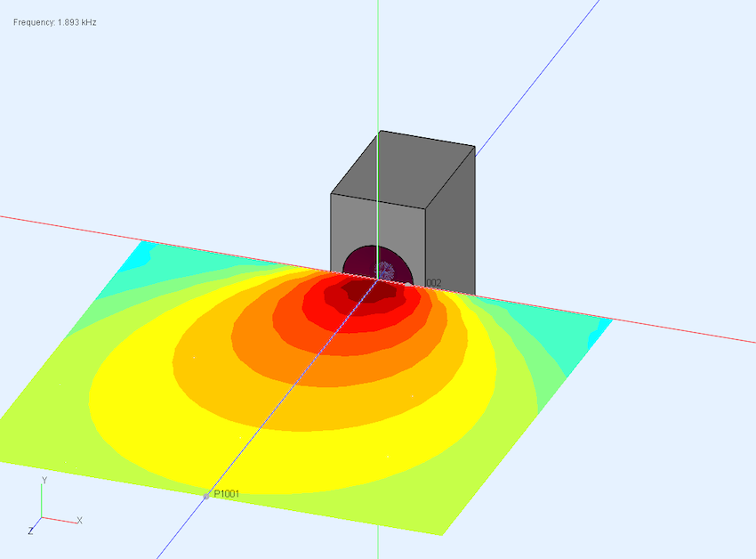
Task: Click the Frequency 1.893 kHz readout
Action: tap(54, 21)
